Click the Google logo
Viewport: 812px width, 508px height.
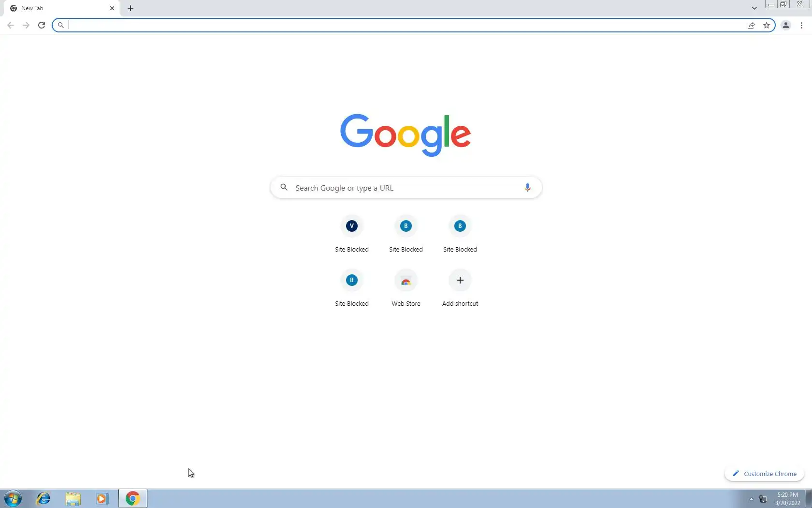click(406, 135)
